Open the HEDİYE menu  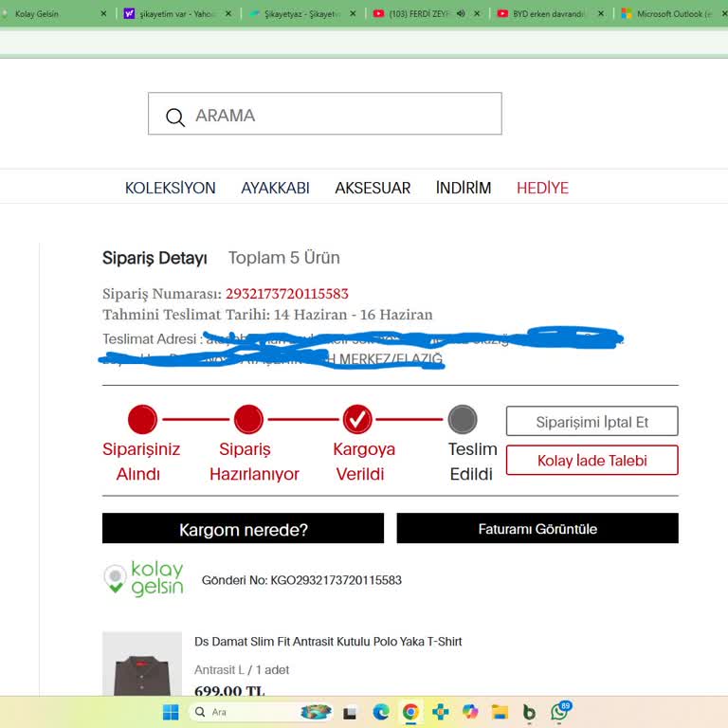(x=543, y=188)
